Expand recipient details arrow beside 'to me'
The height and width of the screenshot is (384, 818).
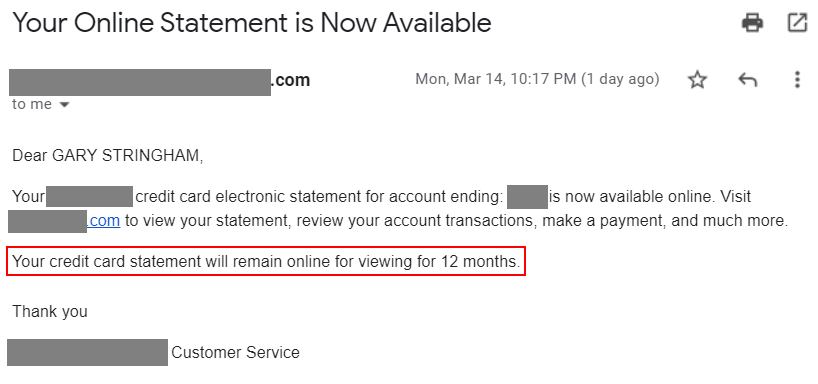64,105
